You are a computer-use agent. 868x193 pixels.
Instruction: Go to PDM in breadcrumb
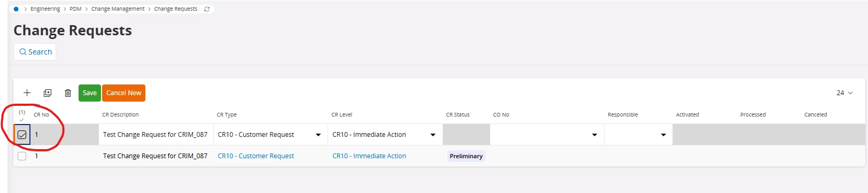(75, 9)
